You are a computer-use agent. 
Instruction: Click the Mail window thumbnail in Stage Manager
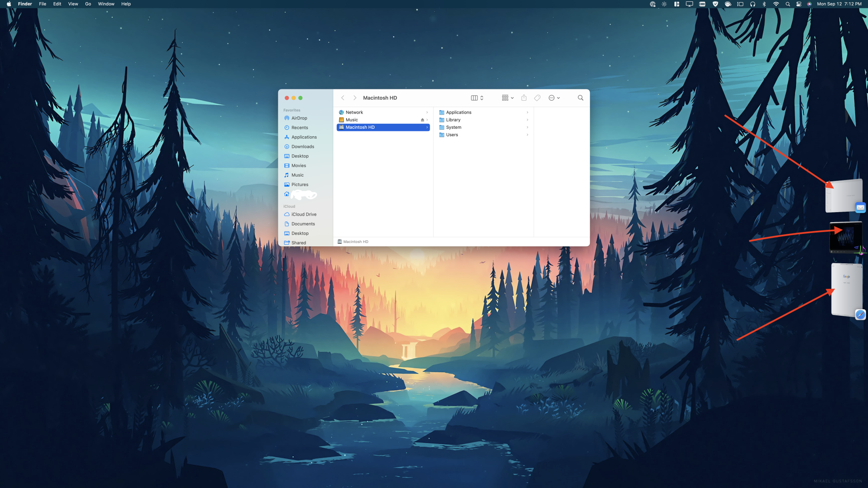tap(843, 196)
